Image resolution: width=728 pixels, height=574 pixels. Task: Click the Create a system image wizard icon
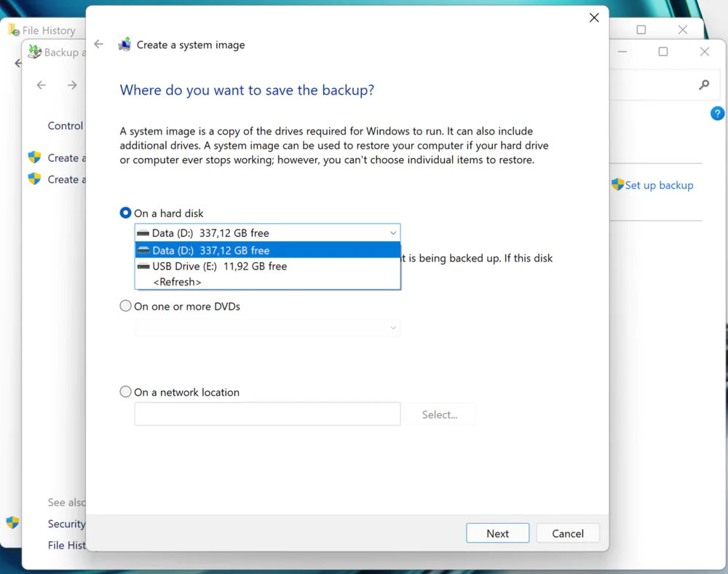coord(124,44)
